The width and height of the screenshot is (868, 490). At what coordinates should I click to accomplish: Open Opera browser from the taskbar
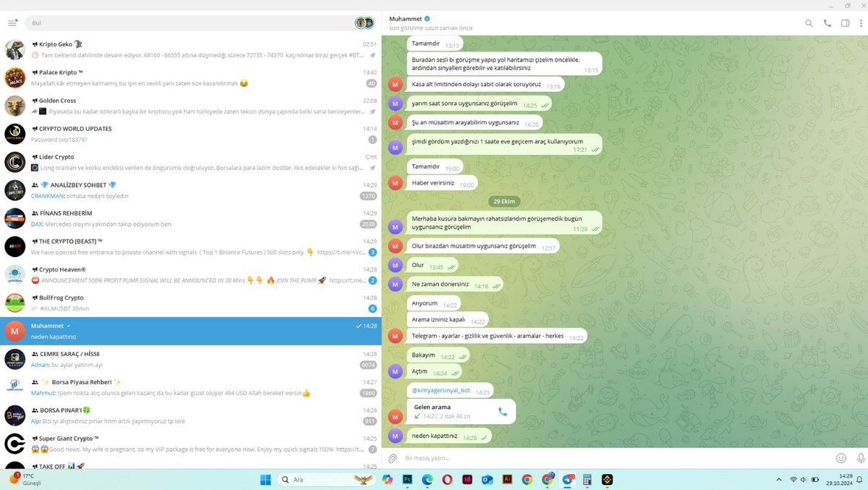(448, 479)
